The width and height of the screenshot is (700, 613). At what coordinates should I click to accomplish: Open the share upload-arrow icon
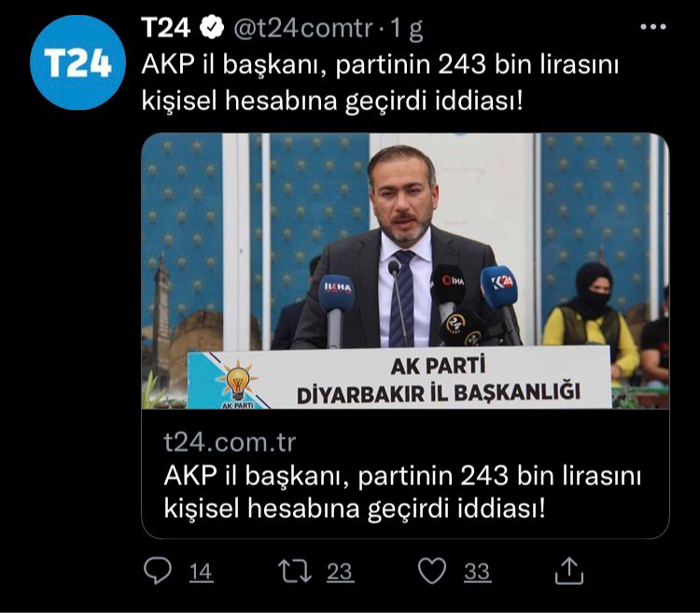569,570
